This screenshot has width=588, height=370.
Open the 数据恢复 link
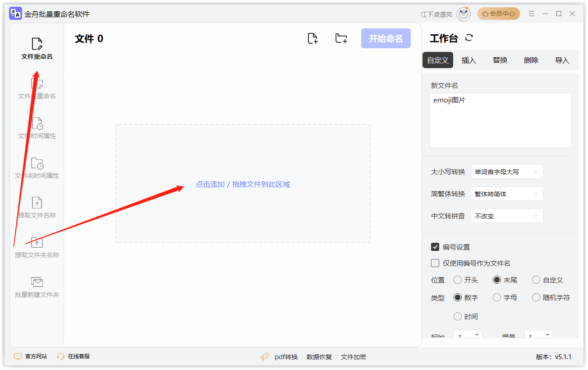pyautogui.click(x=319, y=357)
